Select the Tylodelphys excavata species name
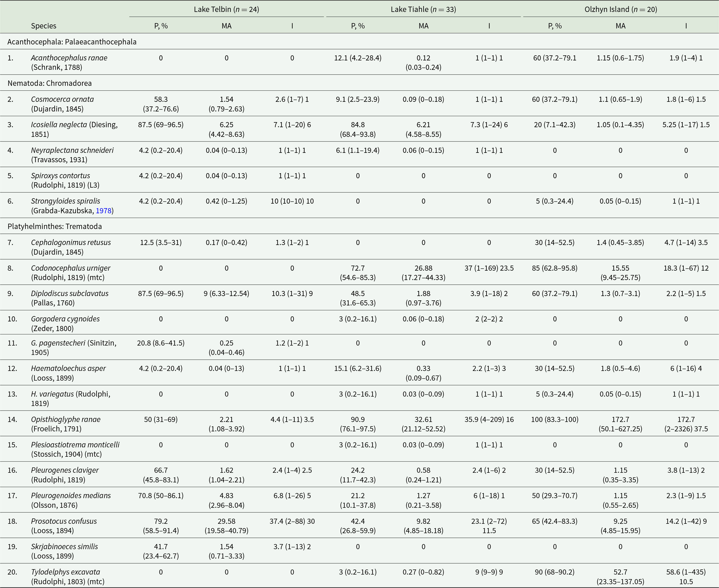Viewport: 719px width, 588px height. [x=65, y=572]
